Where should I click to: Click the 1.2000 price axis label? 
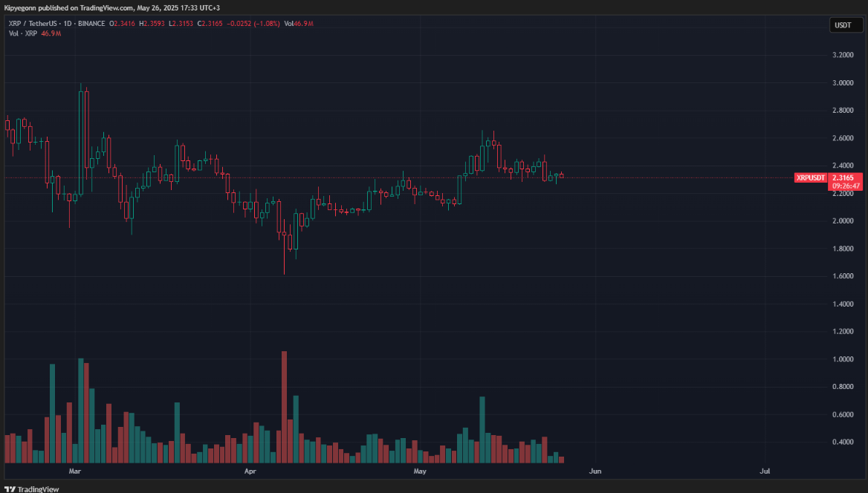coord(843,331)
